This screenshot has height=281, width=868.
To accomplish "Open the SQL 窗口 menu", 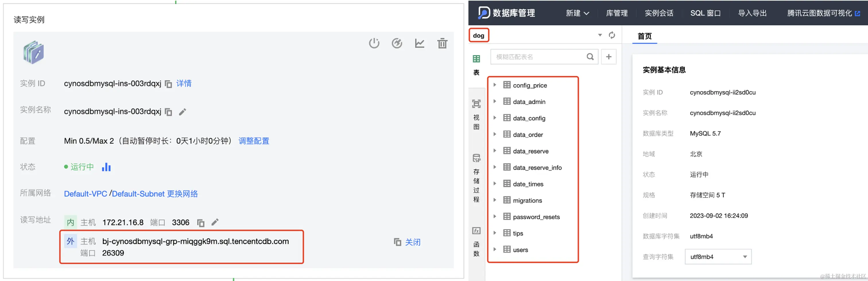I will 705,13.
